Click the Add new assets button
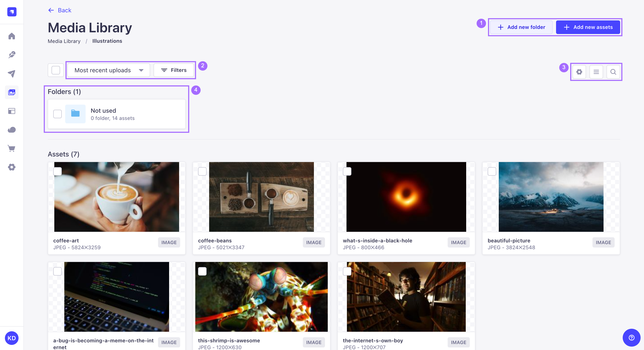The width and height of the screenshot is (644, 350). 588,27
